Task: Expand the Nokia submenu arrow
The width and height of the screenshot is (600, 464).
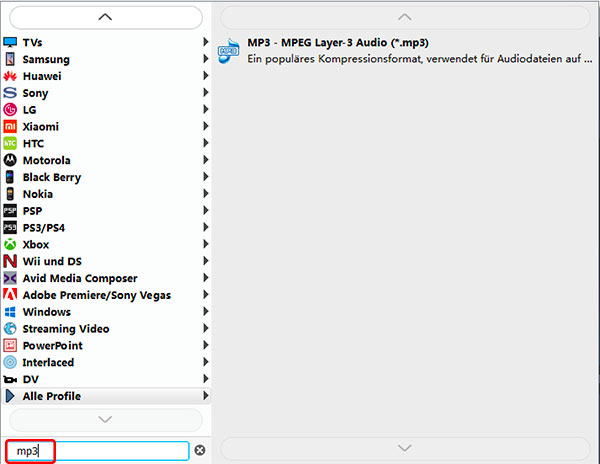Action: coord(206,193)
